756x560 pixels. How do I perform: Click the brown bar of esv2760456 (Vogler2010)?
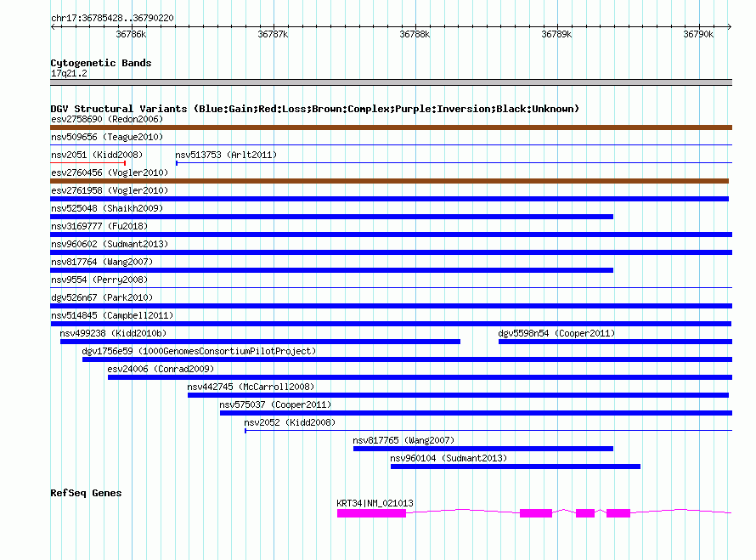[390, 181]
